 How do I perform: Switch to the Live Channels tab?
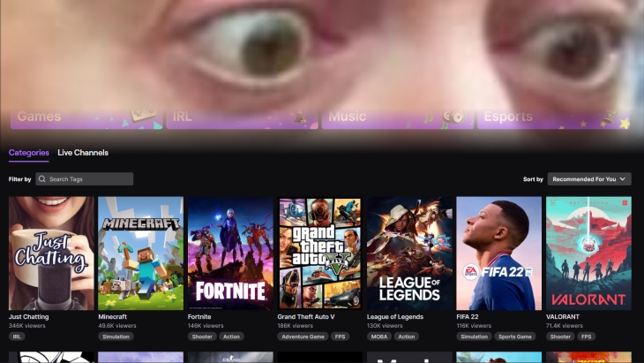(83, 153)
